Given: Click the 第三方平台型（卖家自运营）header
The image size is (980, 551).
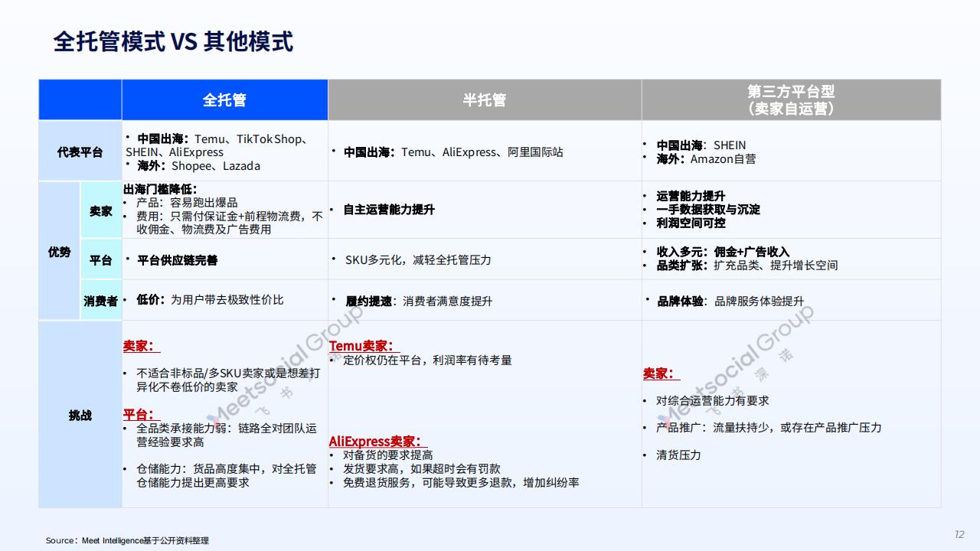Looking at the screenshot, I should tap(791, 100).
